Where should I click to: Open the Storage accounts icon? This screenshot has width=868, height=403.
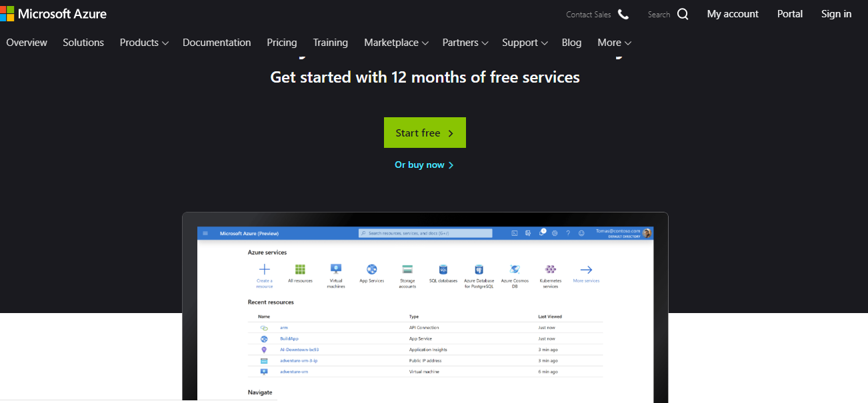407,269
